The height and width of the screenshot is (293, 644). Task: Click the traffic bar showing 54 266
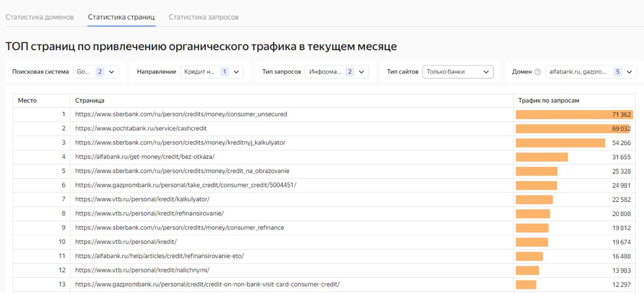pos(560,142)
